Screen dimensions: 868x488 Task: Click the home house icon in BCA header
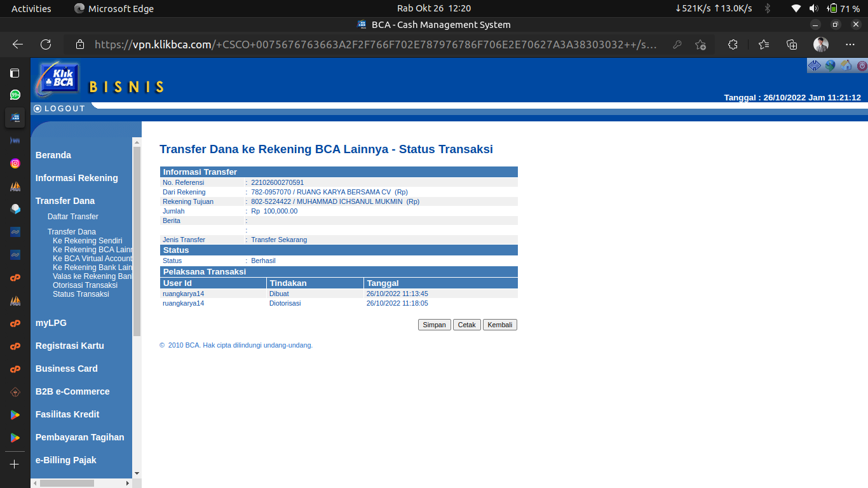846,65
